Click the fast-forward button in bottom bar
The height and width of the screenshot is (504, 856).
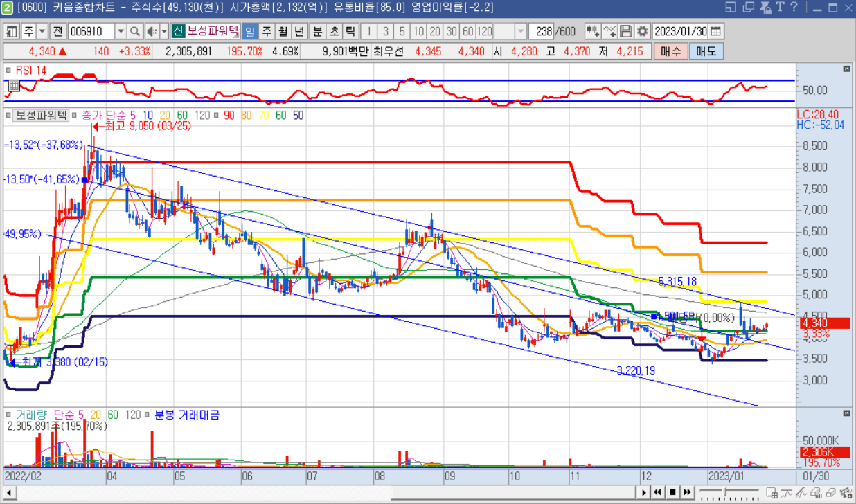pos(686,492)
